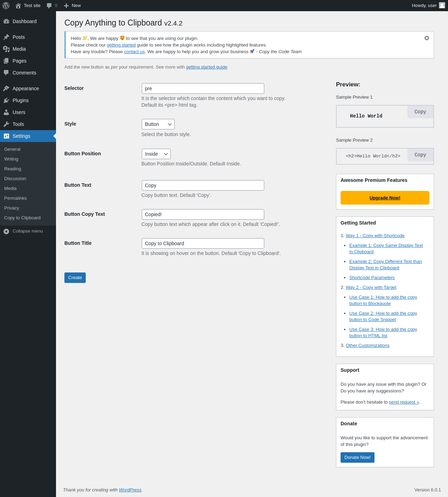Image resolution: width=448 pixels, height=497 pixels.
Task: Click the Test site home icon
Action: coord(18,6)
